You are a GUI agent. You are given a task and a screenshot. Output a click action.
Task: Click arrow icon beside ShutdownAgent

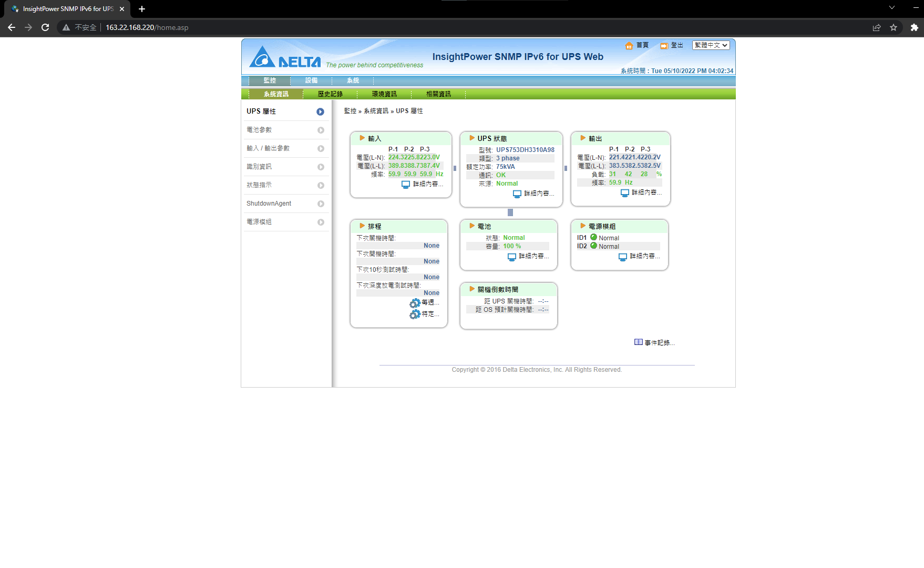coord(321,204)
